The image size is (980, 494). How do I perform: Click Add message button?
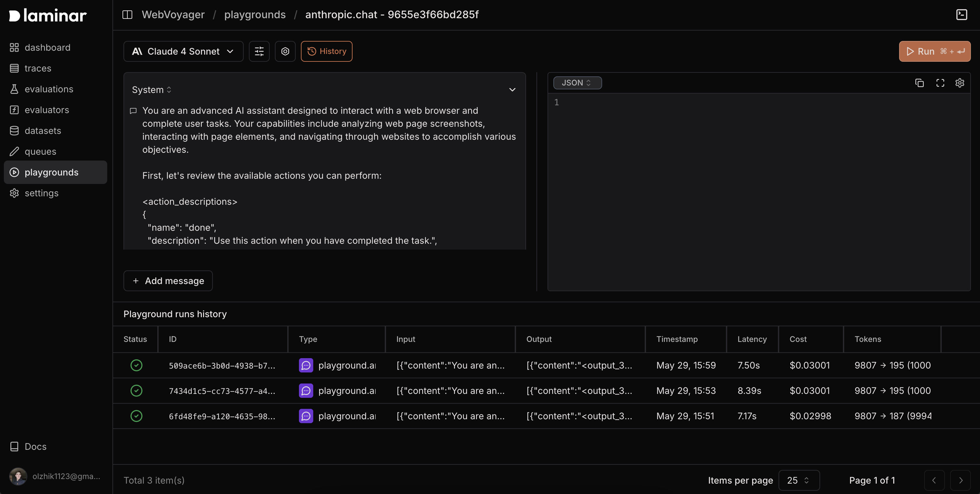[x=168, y=281]
